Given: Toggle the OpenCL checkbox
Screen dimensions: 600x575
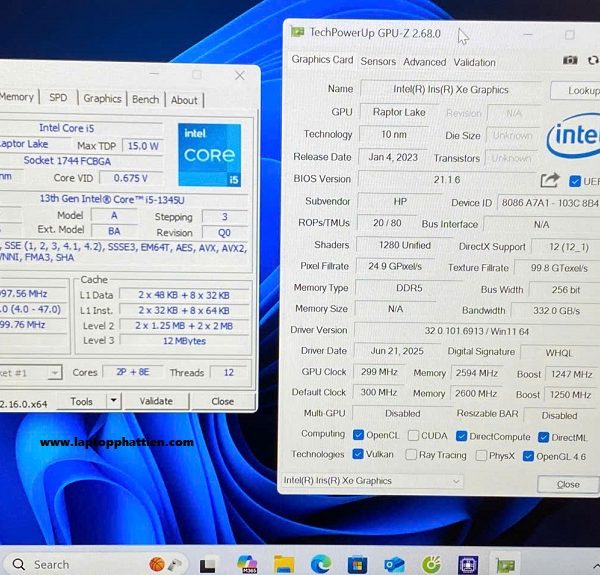Looking at the screenshot, I should [x=358, y=435].
